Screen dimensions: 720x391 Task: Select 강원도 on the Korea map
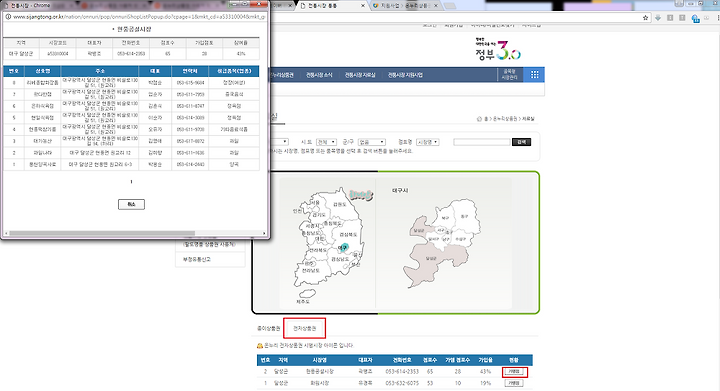(x=339, y=205)
